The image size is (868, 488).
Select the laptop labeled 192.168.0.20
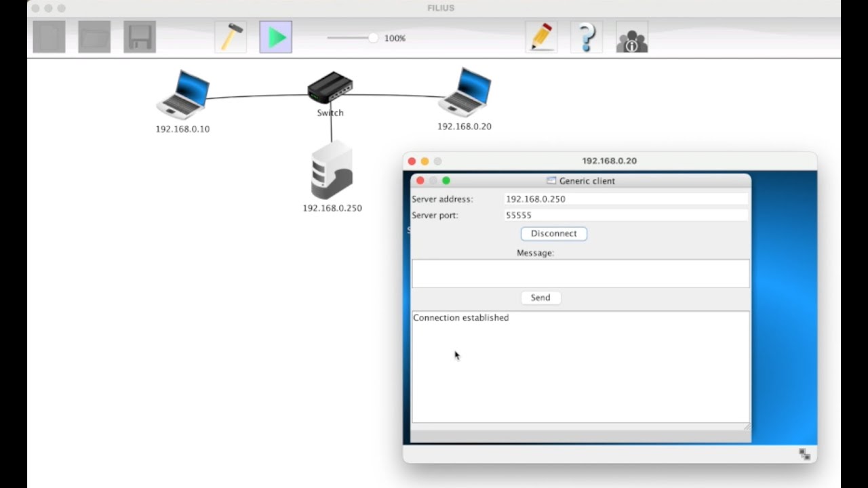[465, 92]
